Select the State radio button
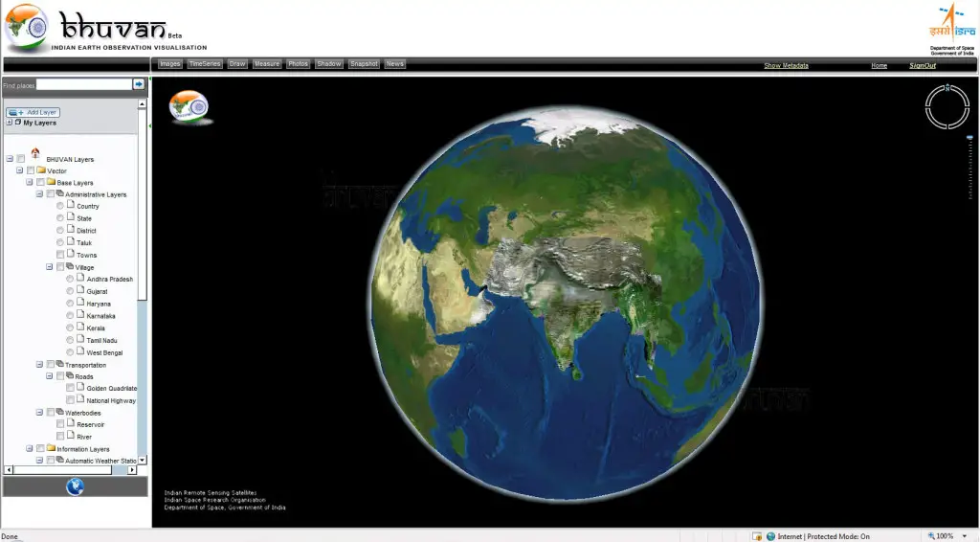 coord(60,218)
